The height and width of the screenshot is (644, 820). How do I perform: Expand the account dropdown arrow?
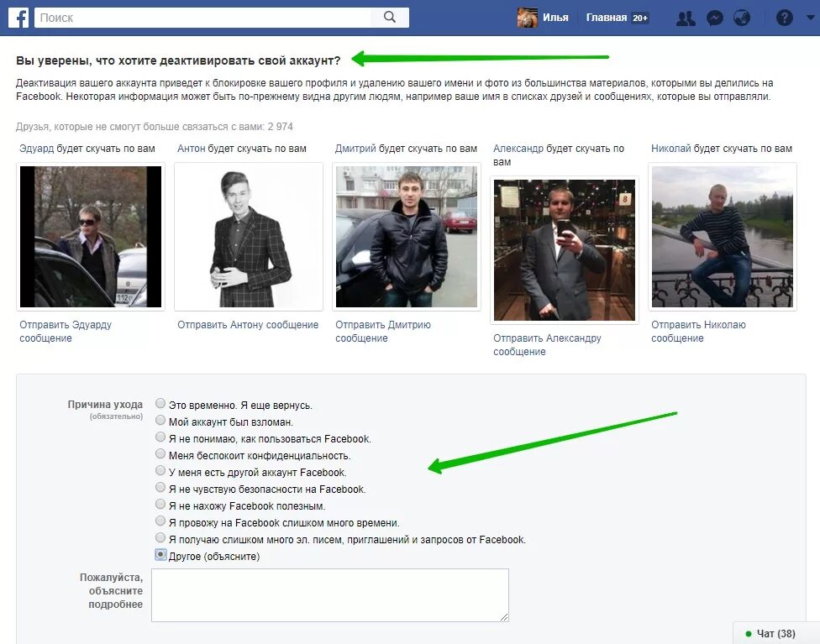click(810, 18)
